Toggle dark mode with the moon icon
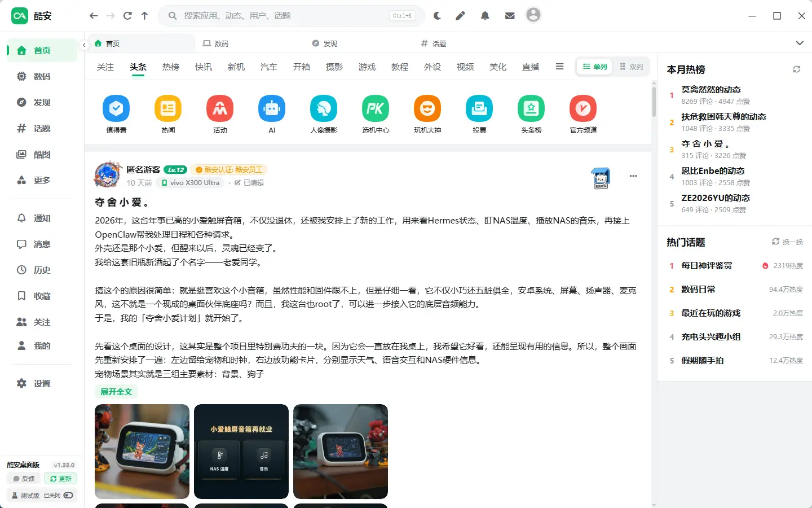Viewport: 812px width, 508px height. pos(437,16)
